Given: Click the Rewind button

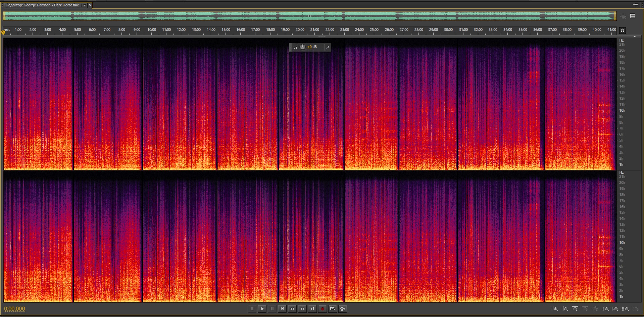Looking at the screenshot, I should pos(292,309).
